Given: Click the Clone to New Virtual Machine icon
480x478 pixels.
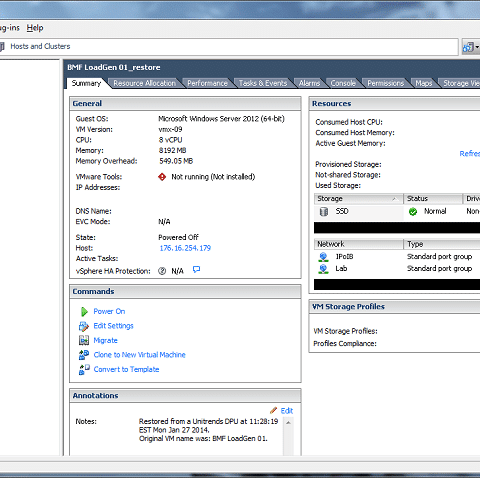Looking at the screenshot, I should click(x=84, y=355).
